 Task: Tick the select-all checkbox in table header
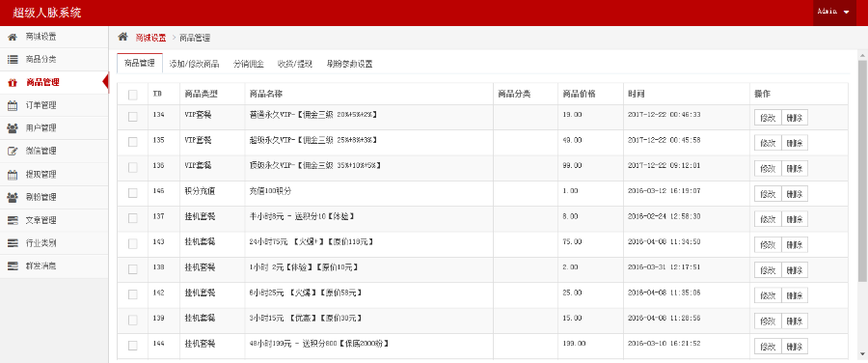pyautogui.click(x=133, y=95)
